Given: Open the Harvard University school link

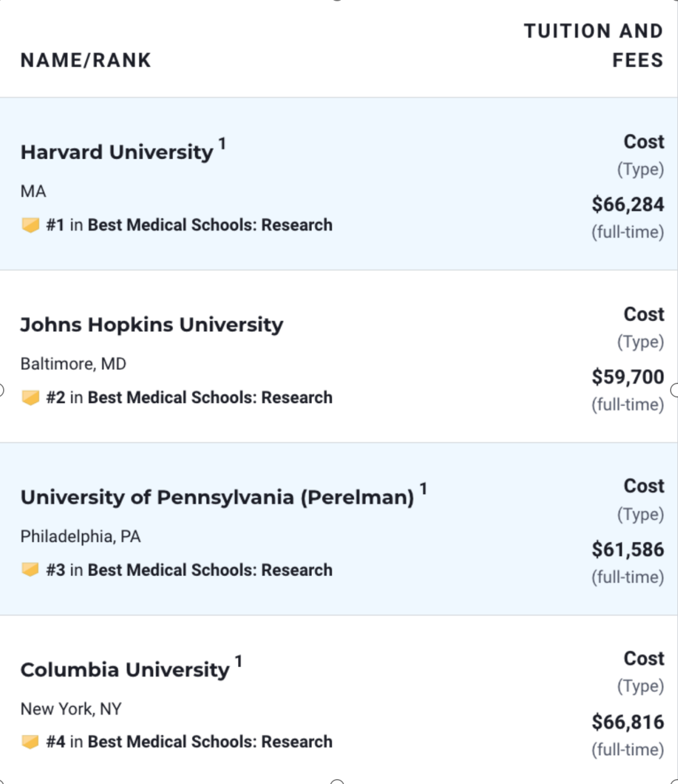Looking at the screenshot, I should click(117, 152).
